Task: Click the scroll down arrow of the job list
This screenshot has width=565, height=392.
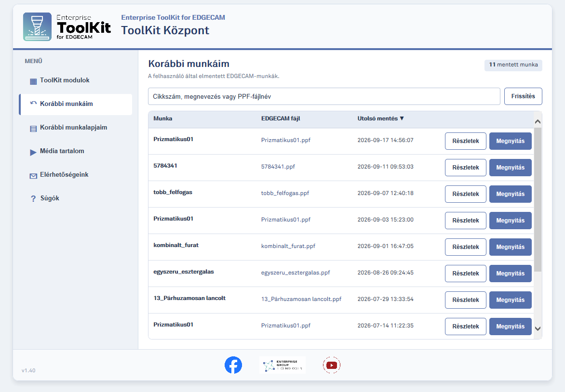Action: click(x=538, y=328)
